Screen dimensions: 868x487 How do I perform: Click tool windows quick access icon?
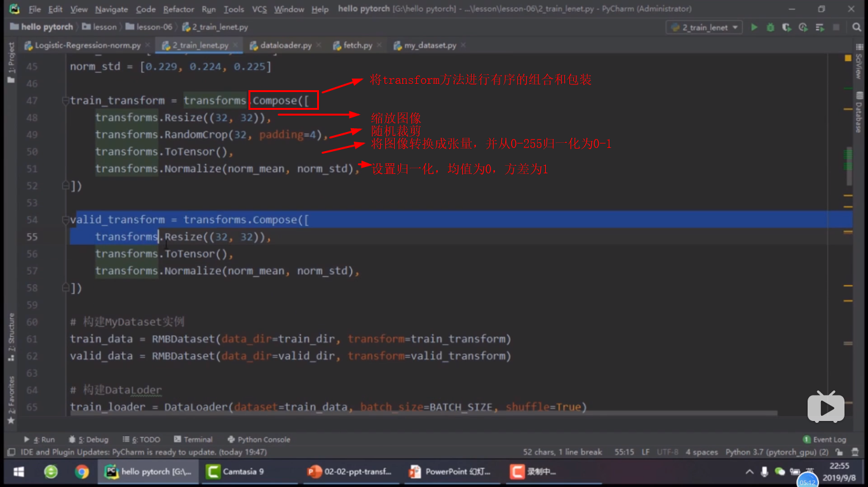click(11, 452)
